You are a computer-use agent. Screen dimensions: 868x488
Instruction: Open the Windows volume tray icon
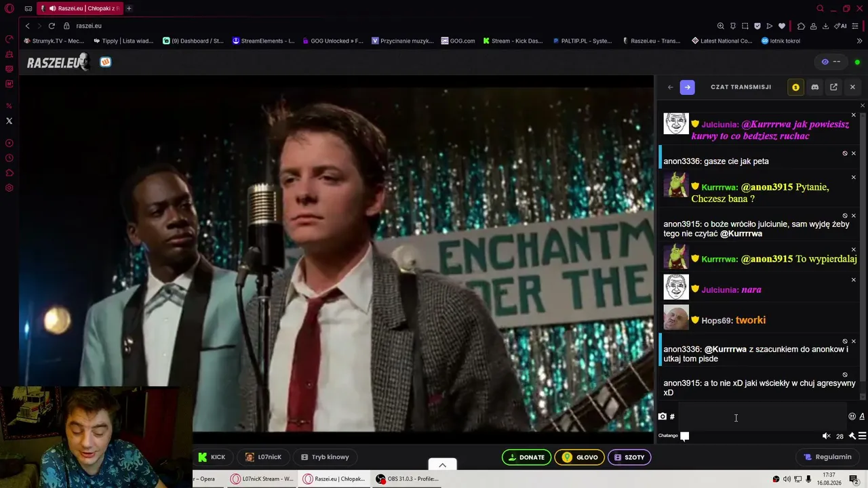[787, 479]
